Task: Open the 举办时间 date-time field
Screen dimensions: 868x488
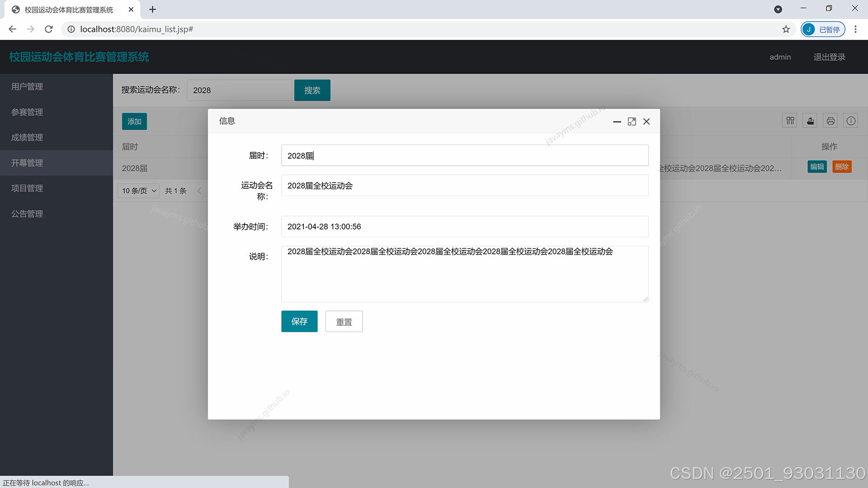Action: tap(465, 226)
